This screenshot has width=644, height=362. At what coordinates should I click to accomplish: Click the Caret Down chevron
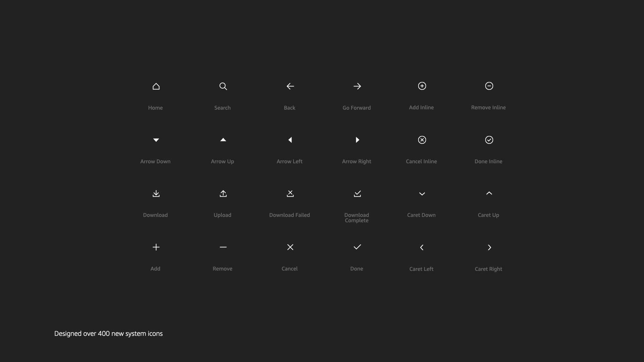422,194
